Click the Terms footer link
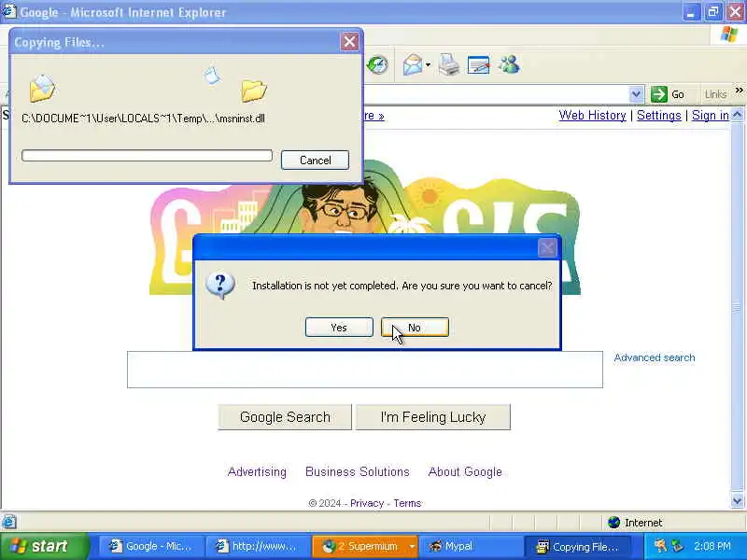This screenshot has width=747, height=560. 407,503
